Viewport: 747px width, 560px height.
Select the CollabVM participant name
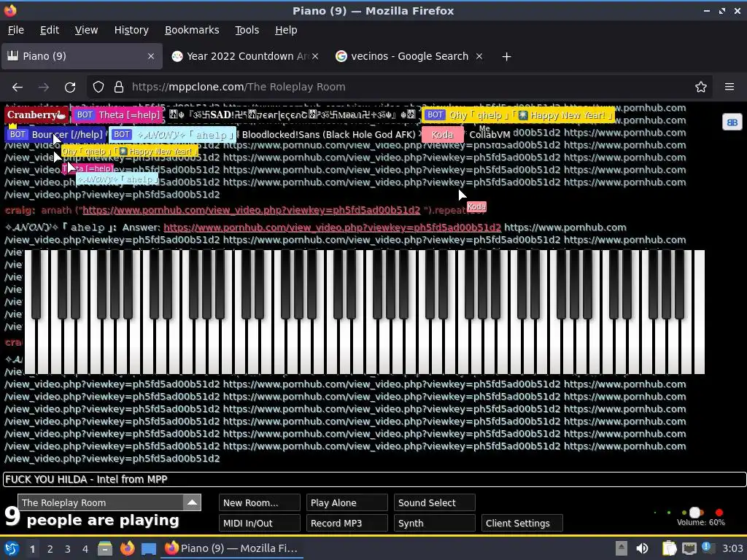pyautogui.click(x=489, y=135)
